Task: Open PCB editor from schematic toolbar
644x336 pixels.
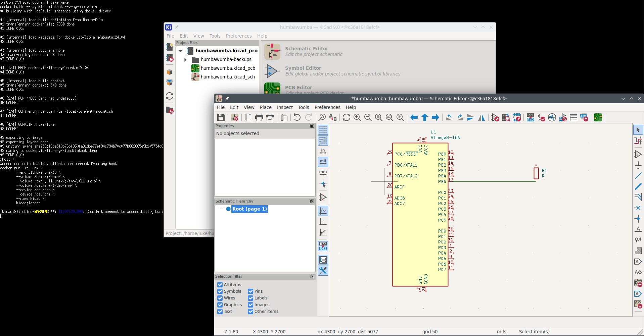Action: (x=598, y=117)
